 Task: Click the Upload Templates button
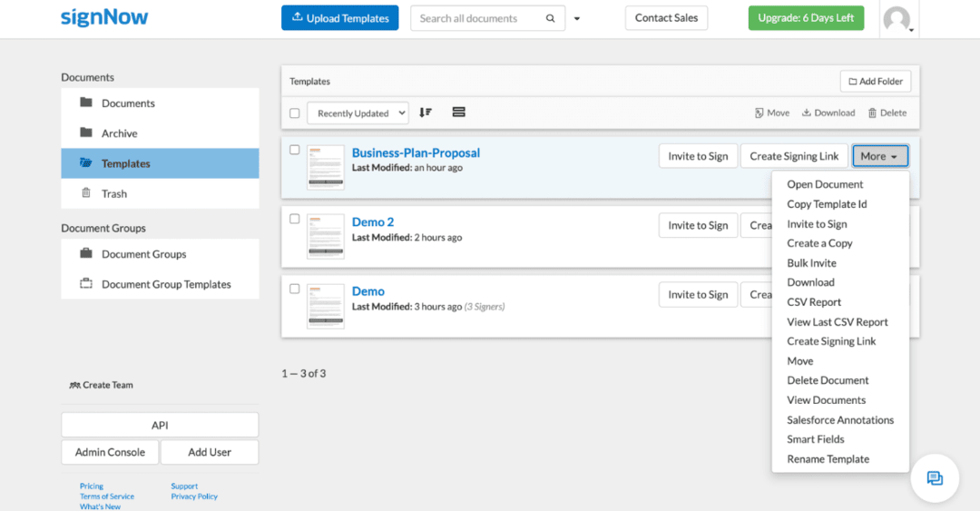click(x=339, y=18)
